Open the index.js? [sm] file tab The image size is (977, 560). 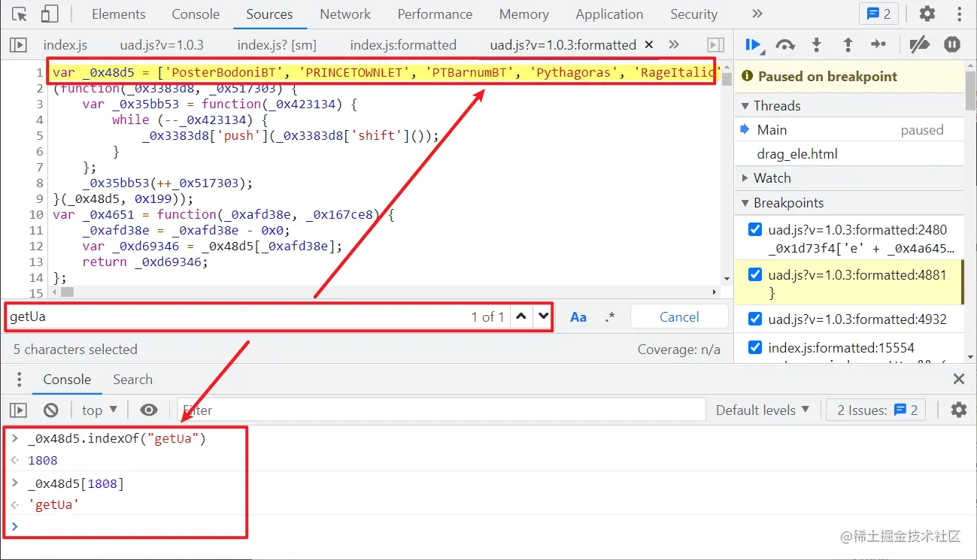pos(278,45)
